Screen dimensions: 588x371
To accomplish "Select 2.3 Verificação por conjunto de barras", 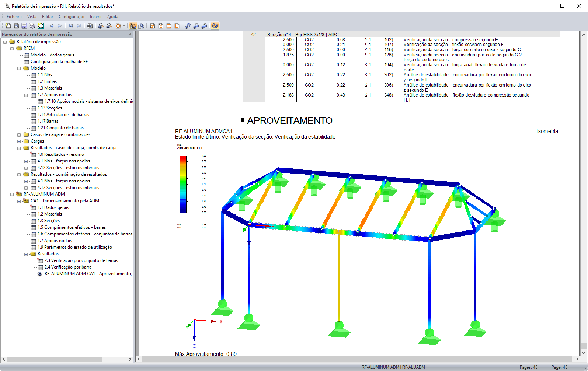I will pos(81,260).
